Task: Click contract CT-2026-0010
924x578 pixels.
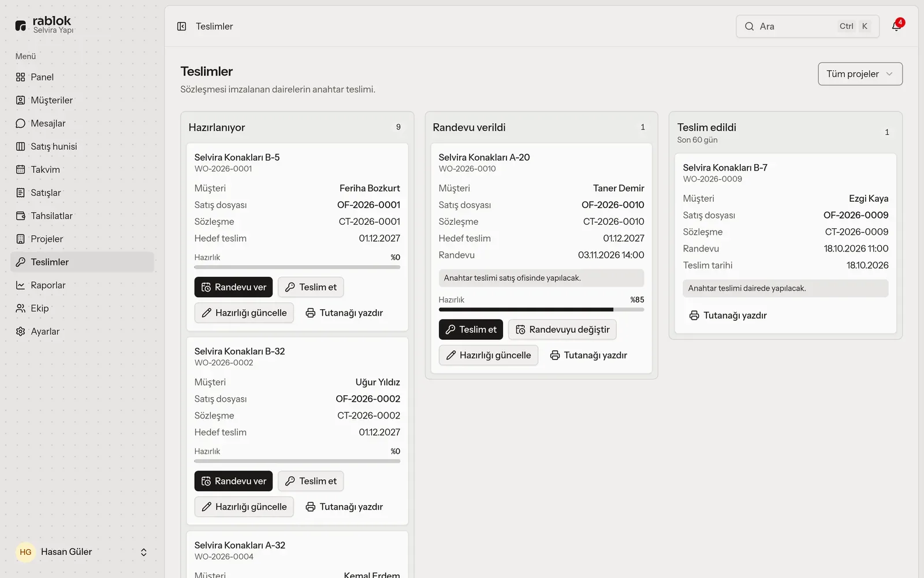Action: pyautogui.click(x=613, y=222)
